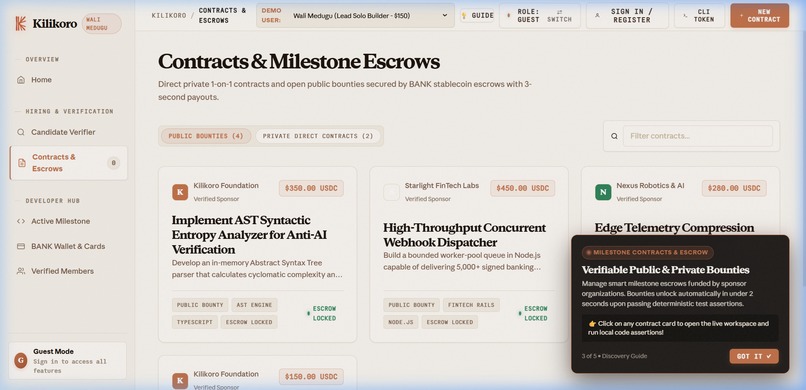Click the Kilikoro logo icon
Image resolution: width=806 pixels, height=390 pixels.
(x=21, y=24)
